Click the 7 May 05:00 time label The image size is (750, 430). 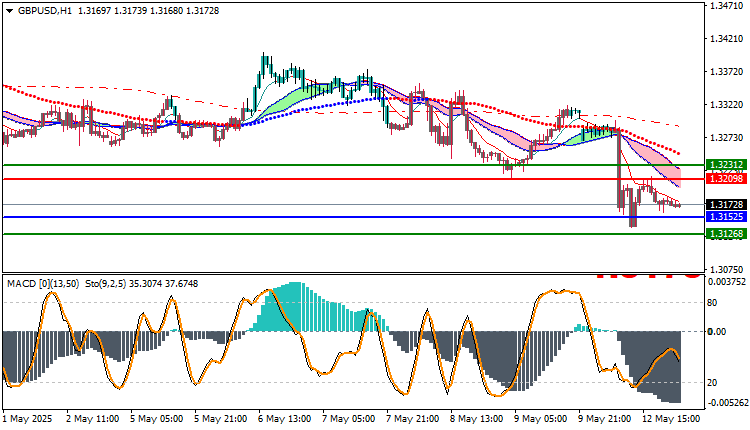(349, 419)
